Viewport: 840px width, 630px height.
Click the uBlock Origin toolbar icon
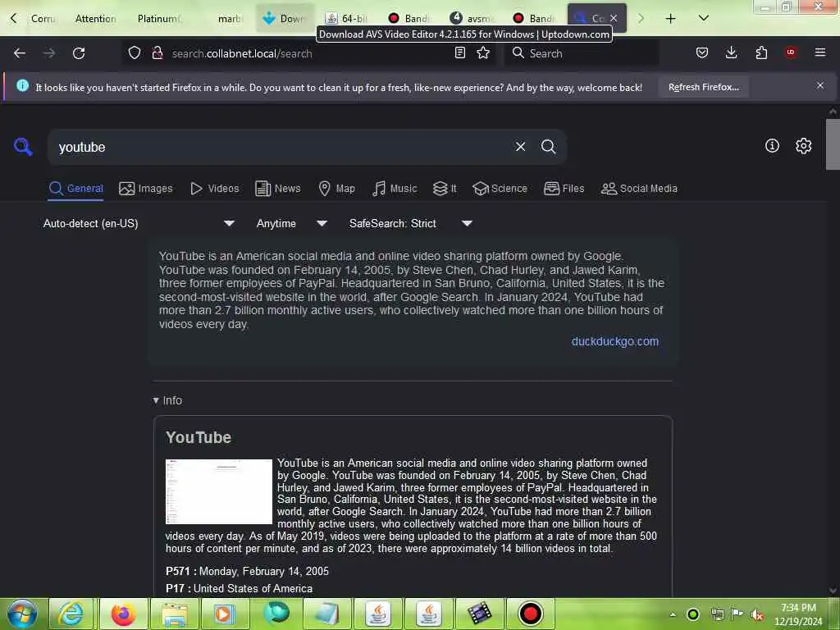coord(790,52)
